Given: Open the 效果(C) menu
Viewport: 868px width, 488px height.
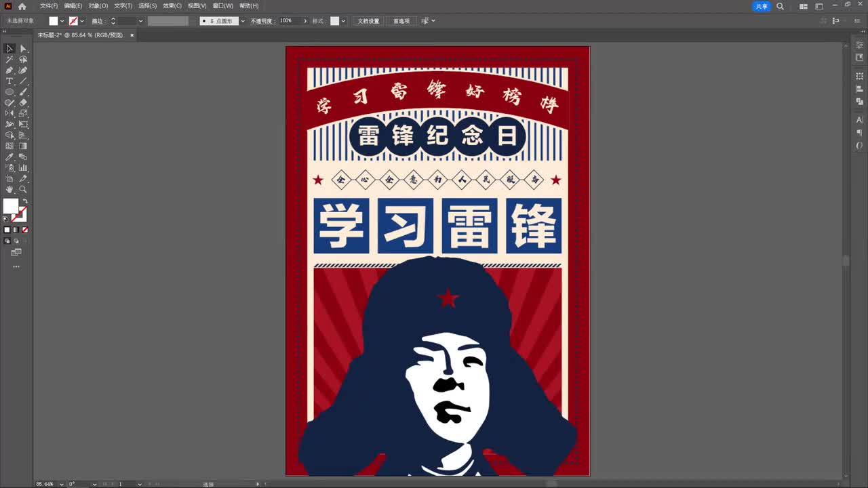Looking at the screenshot, I should pyautogui.click(x=172, y=6).
